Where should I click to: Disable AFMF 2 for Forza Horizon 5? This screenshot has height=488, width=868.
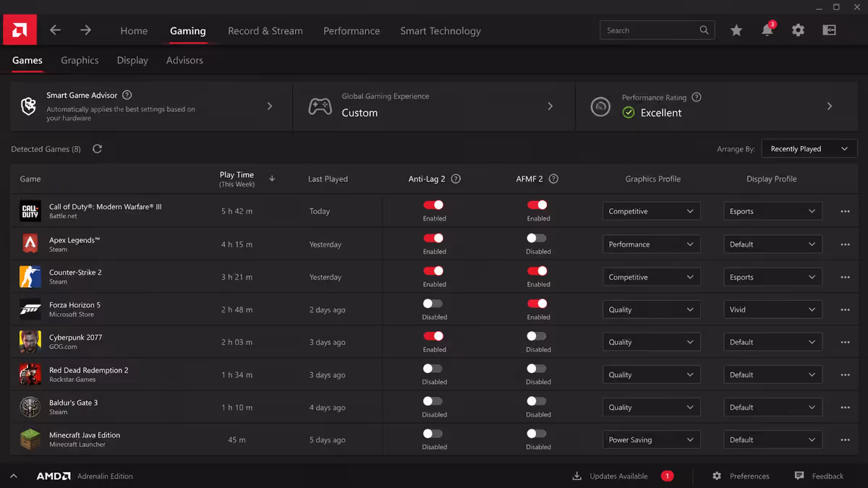[x=537, y=304]
